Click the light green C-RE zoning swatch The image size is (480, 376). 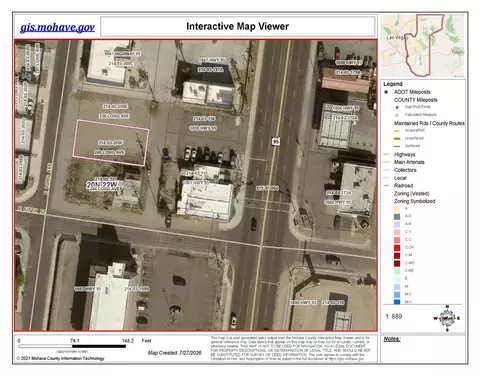(x=397, y=271)
